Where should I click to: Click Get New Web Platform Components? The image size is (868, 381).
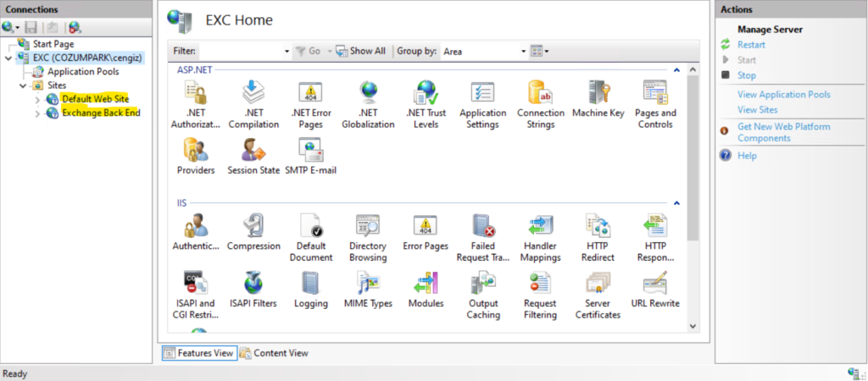tap(784, 132)
